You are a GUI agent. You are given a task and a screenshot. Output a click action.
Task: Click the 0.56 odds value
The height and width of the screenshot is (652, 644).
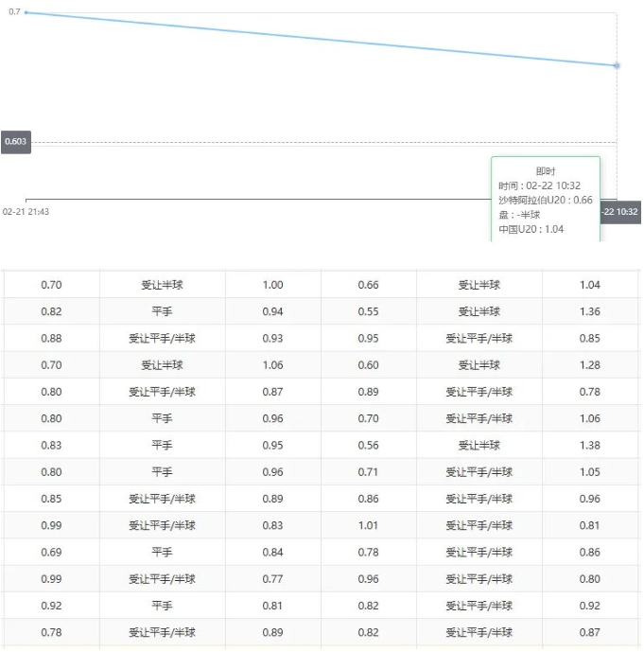click(369, 446)
